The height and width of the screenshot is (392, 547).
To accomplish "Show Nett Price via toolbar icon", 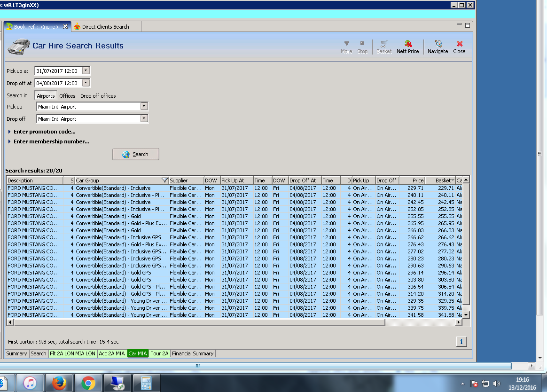I will tap(407, 47).
